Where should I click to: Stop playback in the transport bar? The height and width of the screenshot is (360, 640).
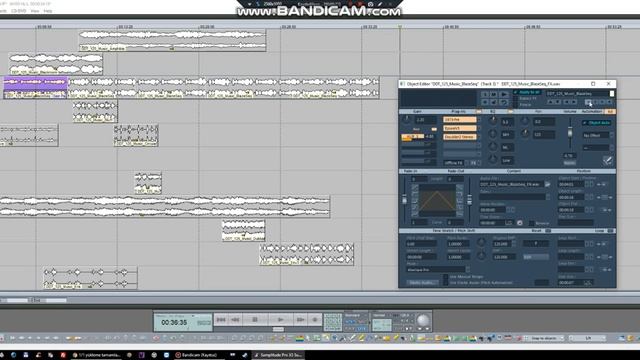point(255,320)
